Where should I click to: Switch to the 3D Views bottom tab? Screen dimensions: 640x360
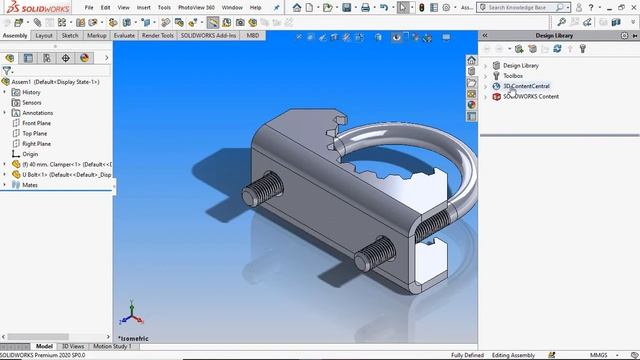73,346
